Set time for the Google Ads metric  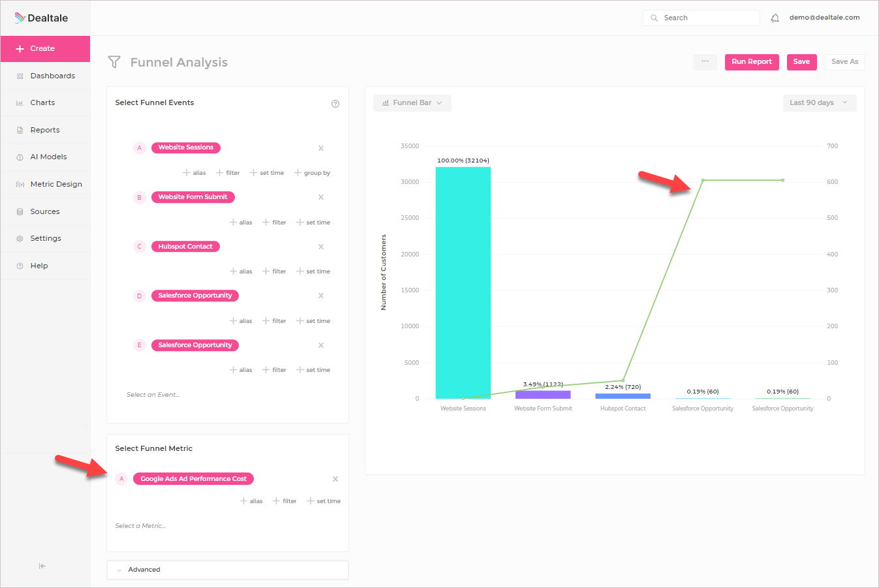(324, 501)
